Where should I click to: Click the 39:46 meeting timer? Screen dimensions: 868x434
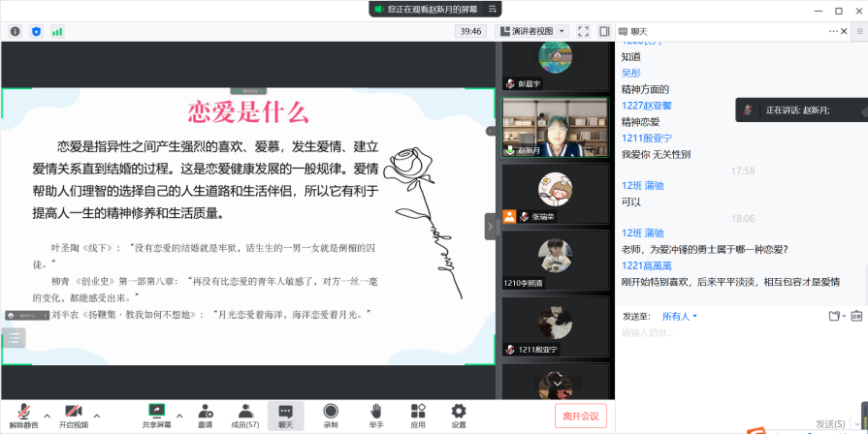[470, 32]
